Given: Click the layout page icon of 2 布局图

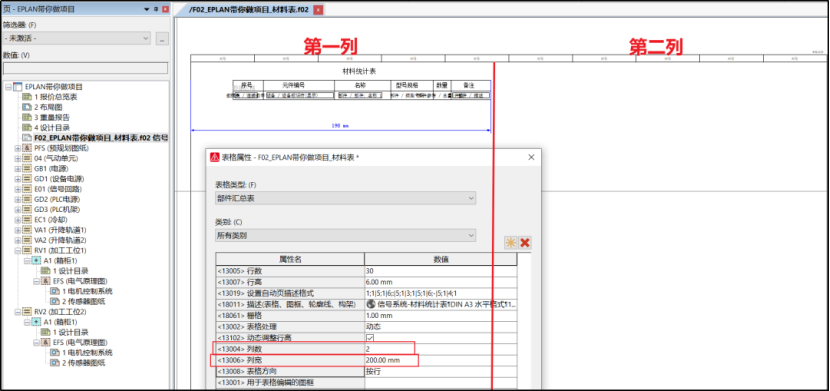Looking at the screenshot, I should pos(27,107).
